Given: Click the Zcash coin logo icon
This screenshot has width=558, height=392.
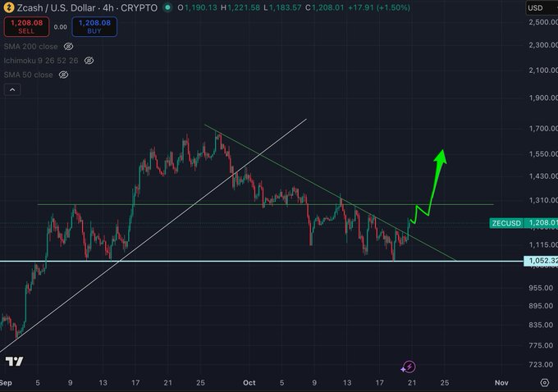Looking at the screenshot, I should pos(8,7).
